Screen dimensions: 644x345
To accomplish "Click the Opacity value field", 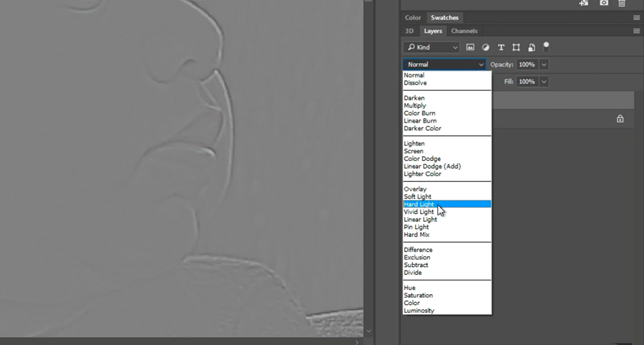I will (x=527, y=64).
